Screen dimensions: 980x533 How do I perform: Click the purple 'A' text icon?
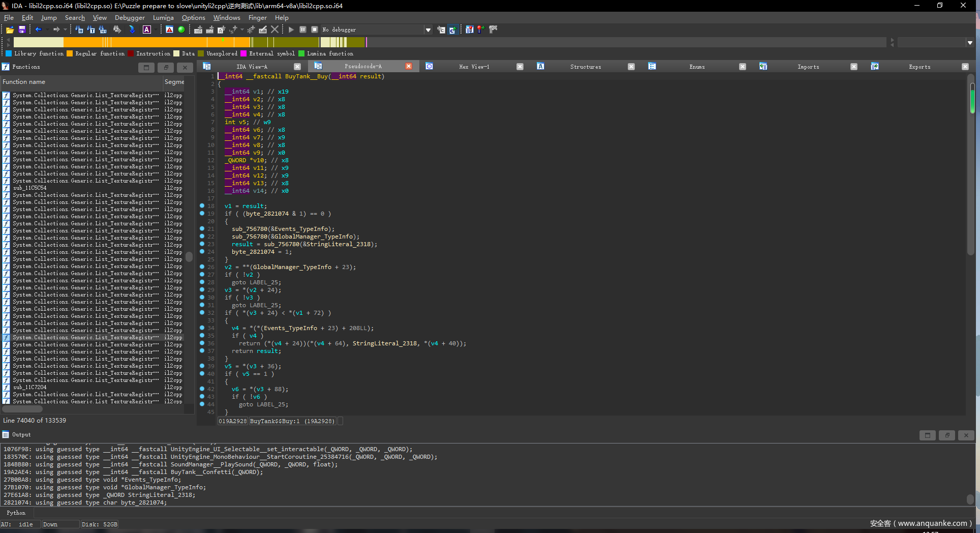tap(147, 29)
